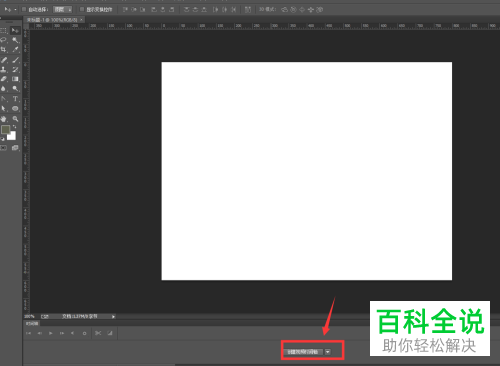Select the Lasso tool
The image size is (500, 366).
click(4, 40)
